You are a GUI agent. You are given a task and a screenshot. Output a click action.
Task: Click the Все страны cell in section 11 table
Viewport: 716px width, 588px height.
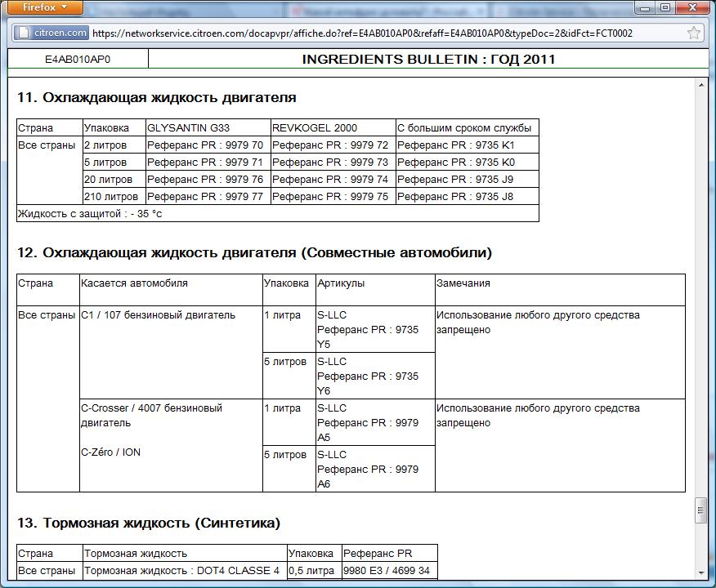tap(50, 171)
